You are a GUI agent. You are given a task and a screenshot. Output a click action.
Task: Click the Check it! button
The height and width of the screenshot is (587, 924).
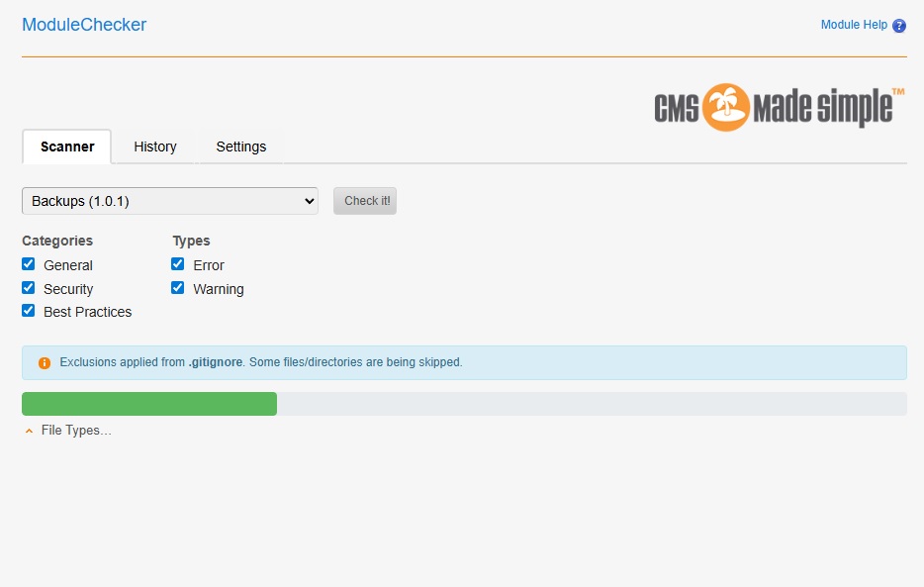tap(365, 201)
